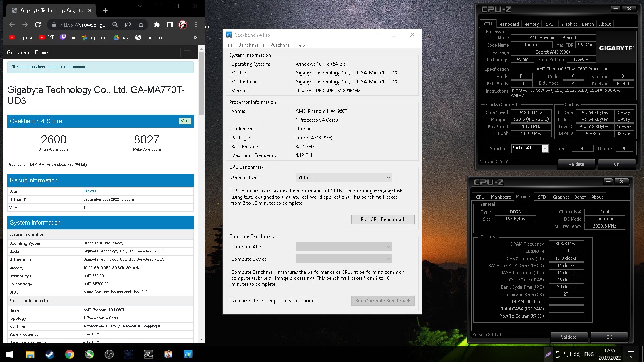
Task: Open Chrome three-dot menu
Action: click(x=196, y=25)
